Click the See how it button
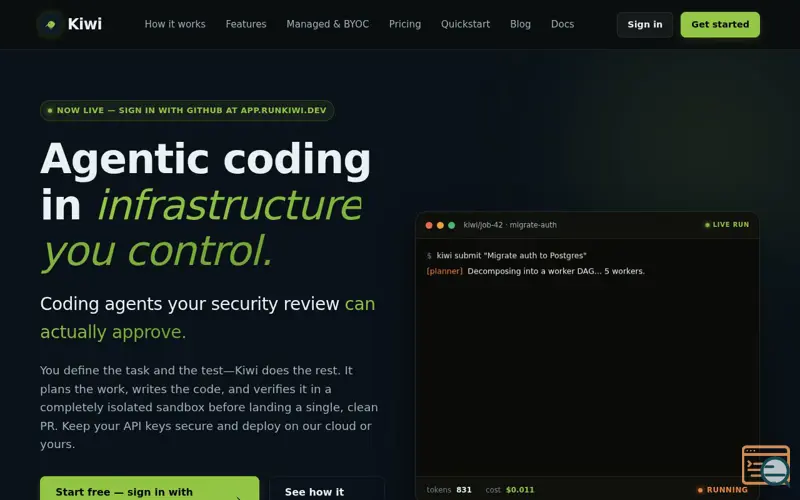This screenshot has height=500, width=800. click(327, 489)
